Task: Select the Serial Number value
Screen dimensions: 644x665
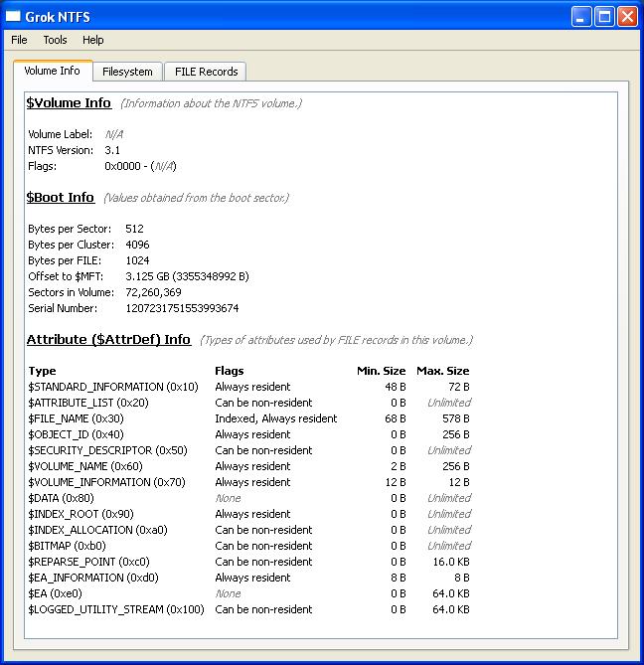Action: tap(182, 308)
